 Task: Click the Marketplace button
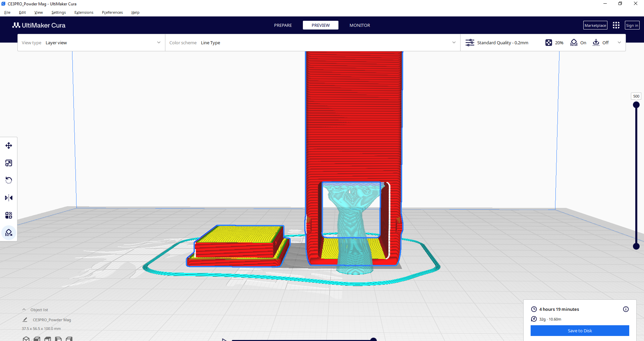point(595,25)
